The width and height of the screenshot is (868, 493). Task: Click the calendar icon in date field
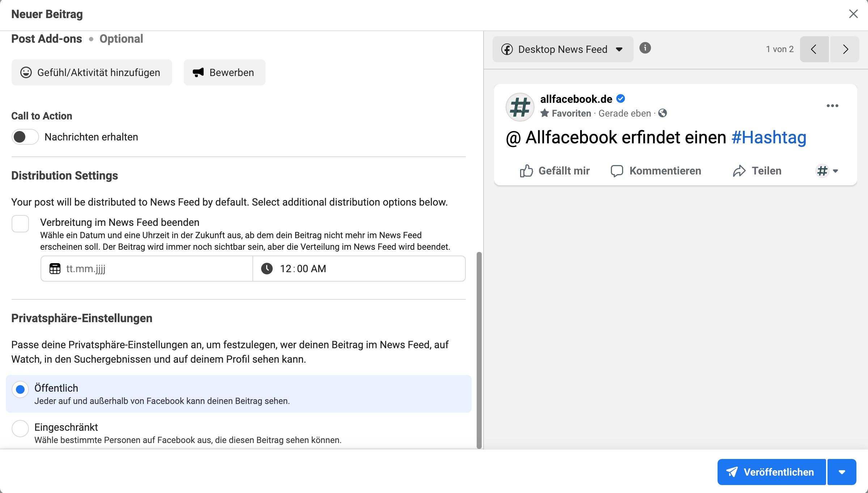pyautogui.click(x=55, y=269)
